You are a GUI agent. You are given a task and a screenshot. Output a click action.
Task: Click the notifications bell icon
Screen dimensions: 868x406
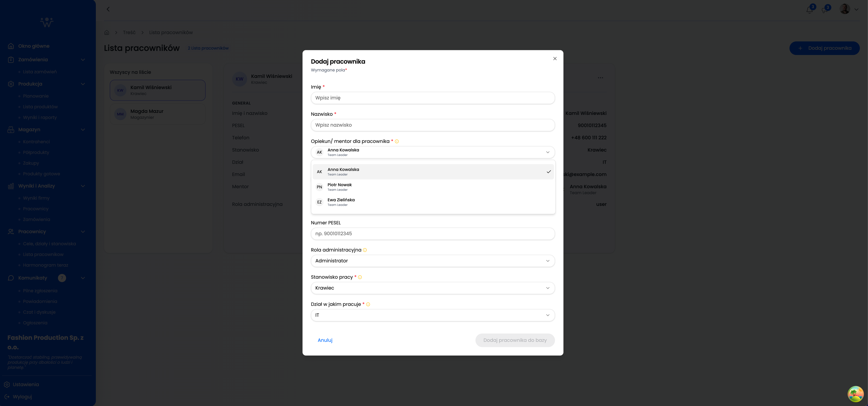(809, 10)
